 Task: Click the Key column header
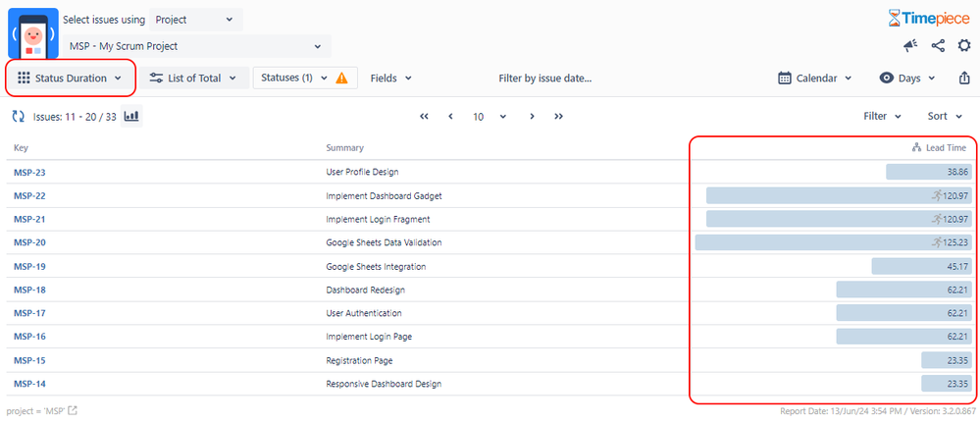click(x=22, y=148)
